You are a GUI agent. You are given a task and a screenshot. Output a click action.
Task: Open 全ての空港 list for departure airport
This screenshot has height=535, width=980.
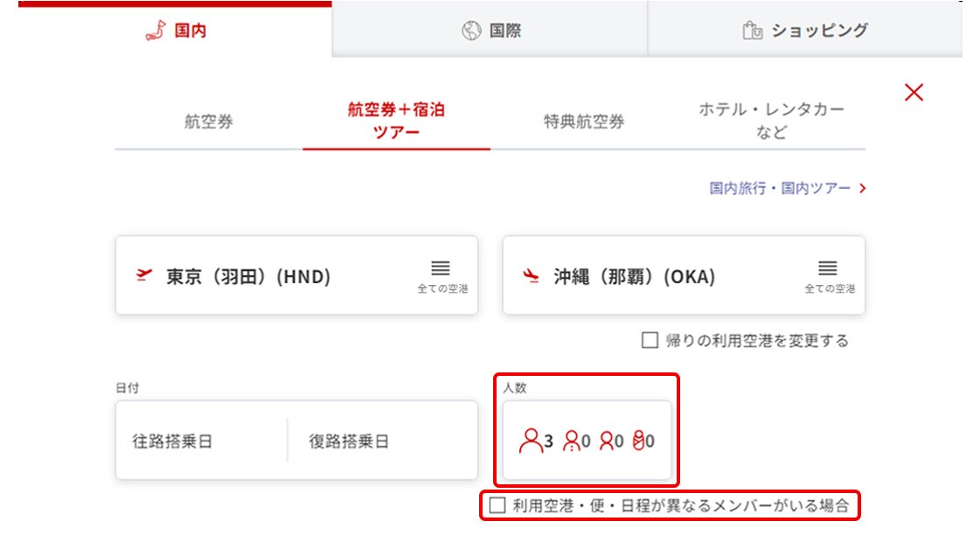click(441, 275)
